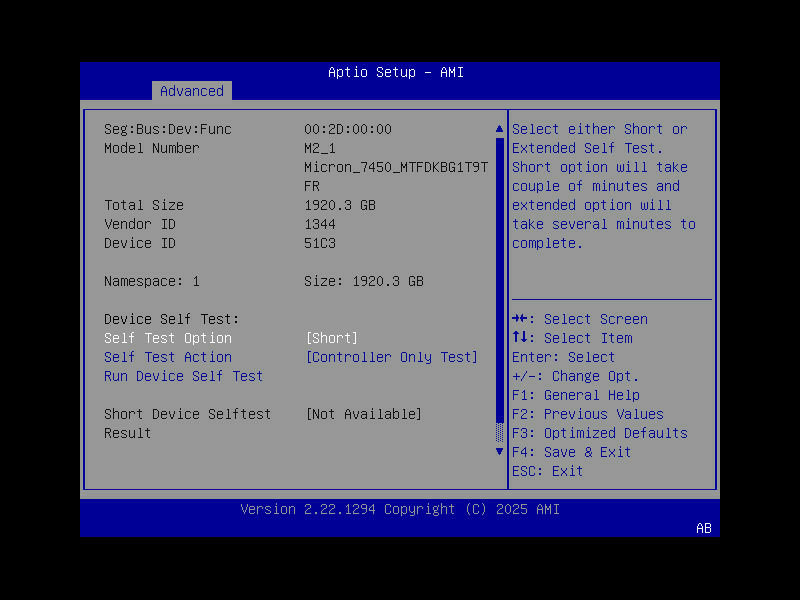Image resolution: width=800 pixels, height=600 pixels.
Task: Click the Aptio Setup - AMI title bar
Action: (x=395, y=72)
